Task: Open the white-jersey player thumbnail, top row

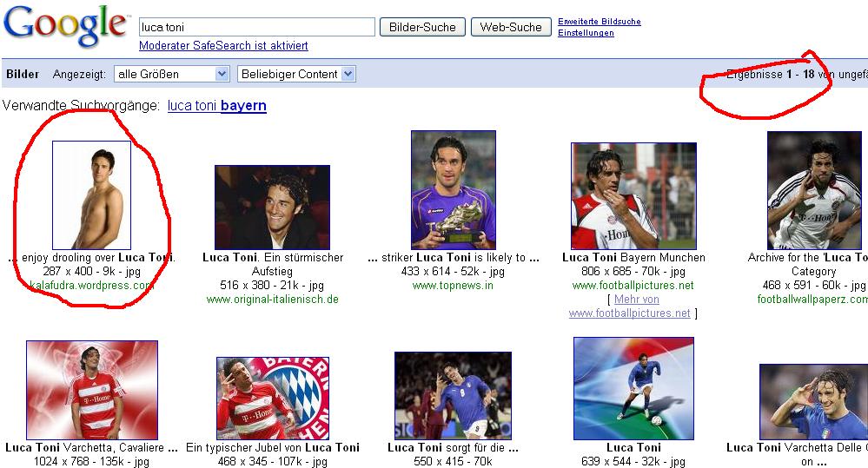Action: [x=814, y=190]
